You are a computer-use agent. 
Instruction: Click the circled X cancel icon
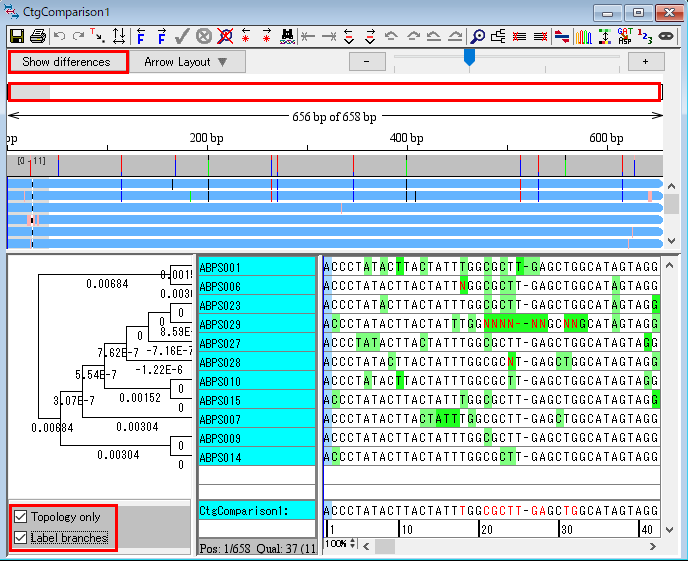[204, 36]
